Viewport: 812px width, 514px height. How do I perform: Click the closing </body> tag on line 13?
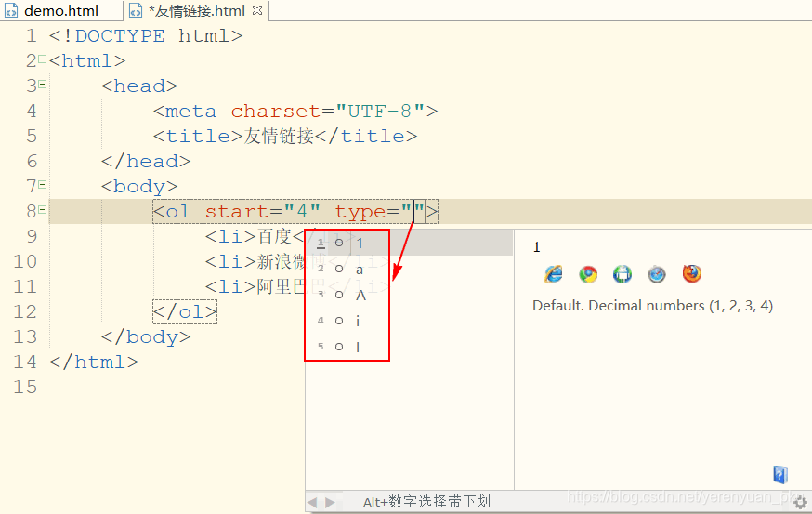coord(146,336)
